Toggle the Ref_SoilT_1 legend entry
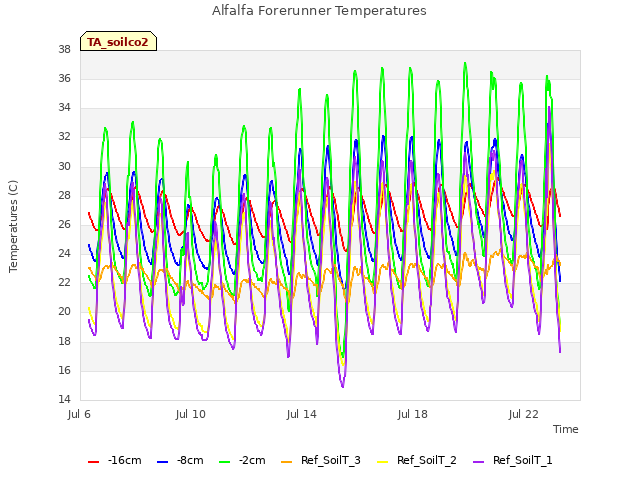Viewport: 640px width, 480px height. tap(513, 461)
